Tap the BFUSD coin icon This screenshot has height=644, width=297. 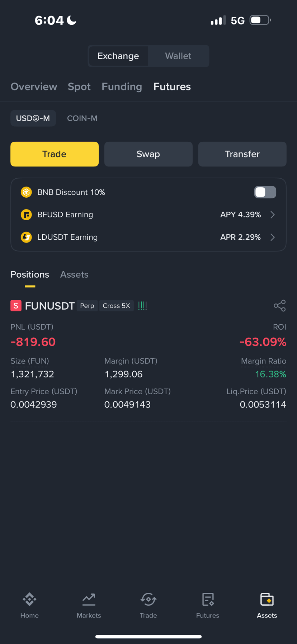(26, 215)
